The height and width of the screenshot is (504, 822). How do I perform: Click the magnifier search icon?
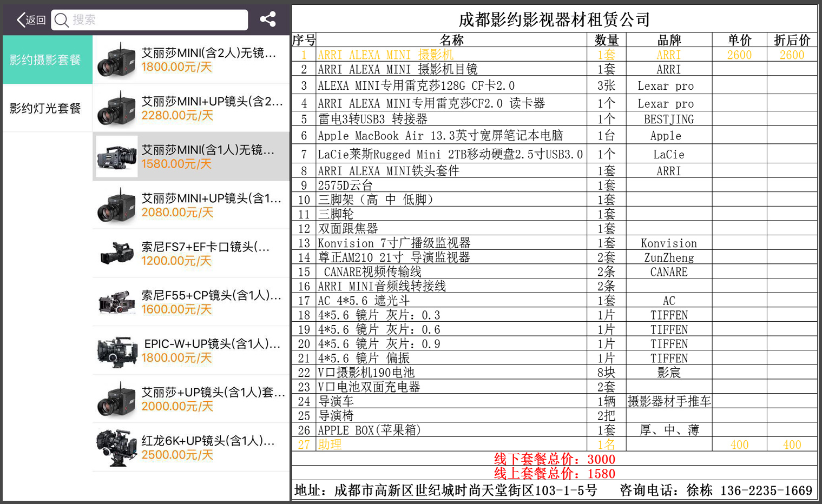[x=62, y=20]
